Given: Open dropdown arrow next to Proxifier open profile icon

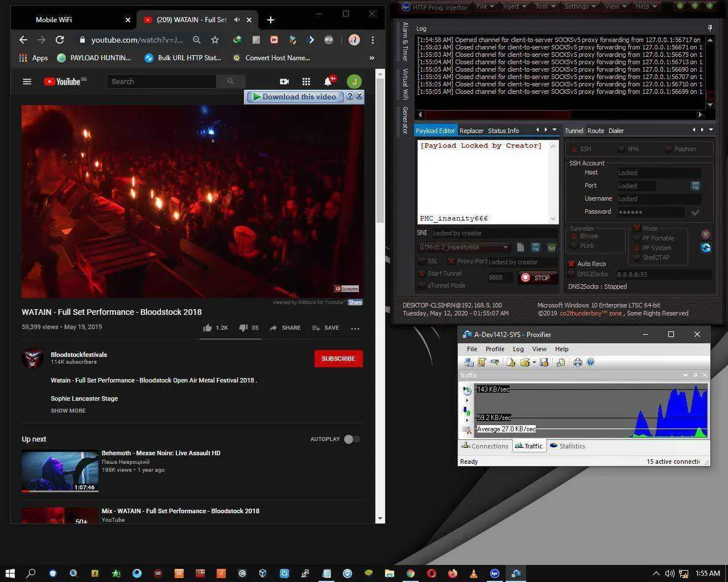Looking at the screenshot, I should click(x=534, y=362).
